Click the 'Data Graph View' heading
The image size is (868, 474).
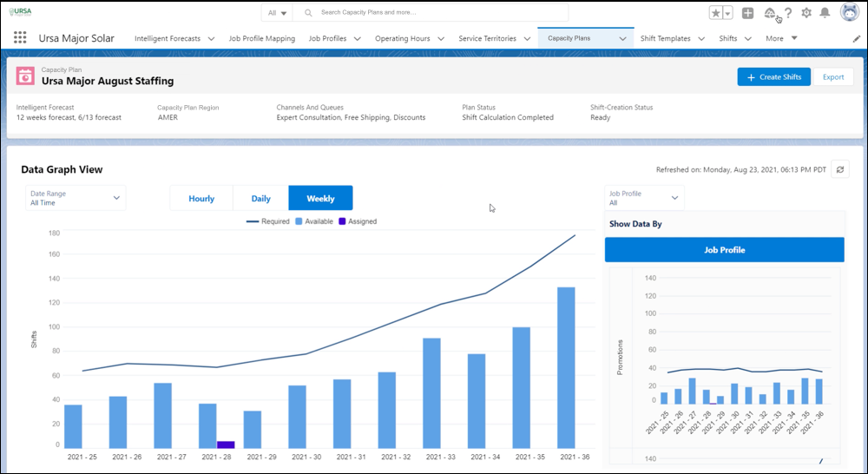tap(62, 169)
